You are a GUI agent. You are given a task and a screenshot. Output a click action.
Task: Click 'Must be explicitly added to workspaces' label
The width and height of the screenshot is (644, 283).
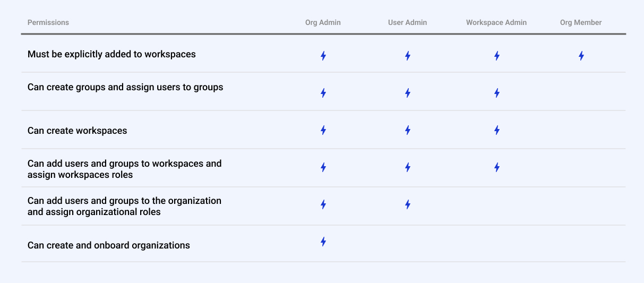tap(111, 54)
